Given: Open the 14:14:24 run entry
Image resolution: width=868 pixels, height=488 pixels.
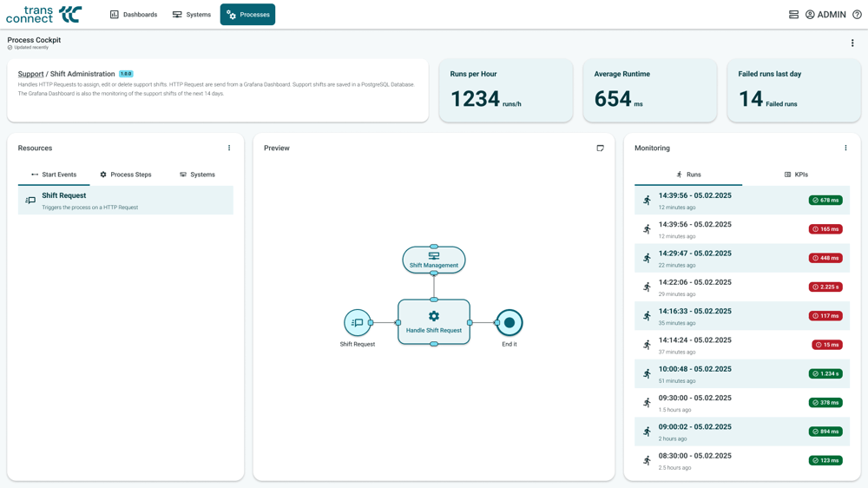Looking at the screenshot, I should pyautogui.click(x=742, y=345).
